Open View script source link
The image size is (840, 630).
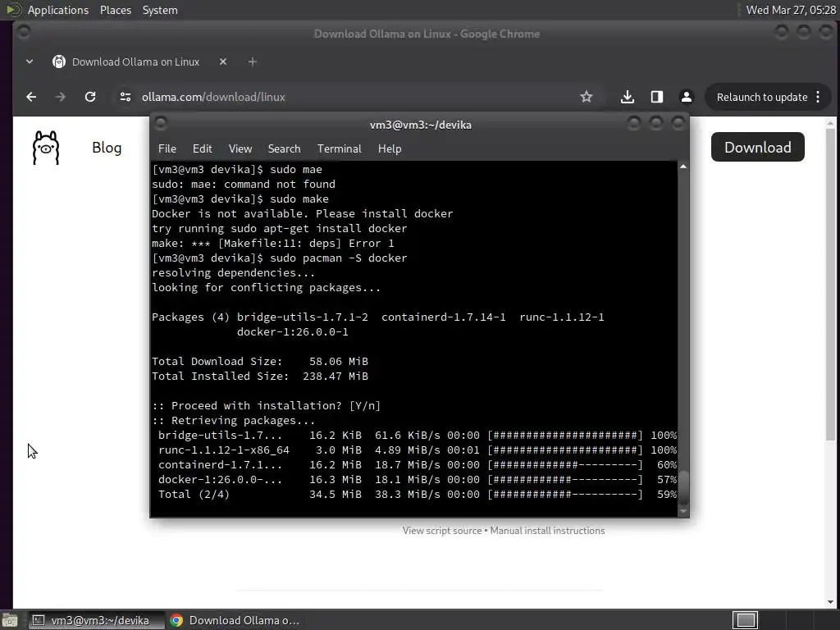pos(442,531)
